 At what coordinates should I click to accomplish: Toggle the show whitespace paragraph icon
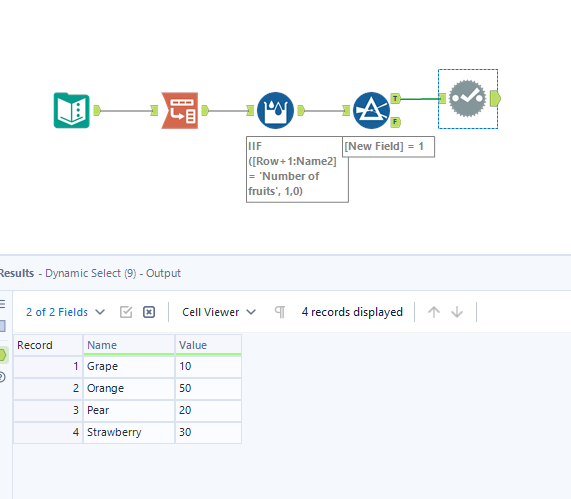tap(280, 312)
